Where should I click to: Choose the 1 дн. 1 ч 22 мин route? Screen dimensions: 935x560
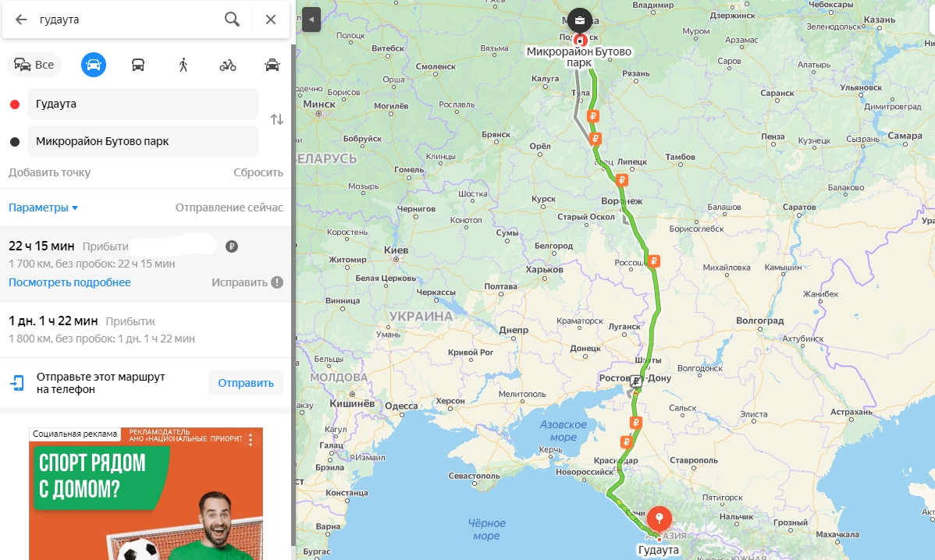pyautogui.click(x=145, y=329)
